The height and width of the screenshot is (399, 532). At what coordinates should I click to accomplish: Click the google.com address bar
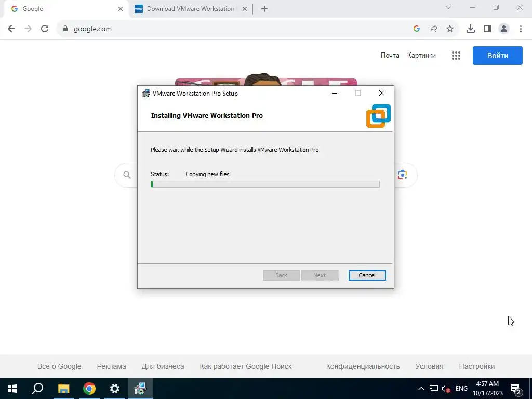pos(237,29)
